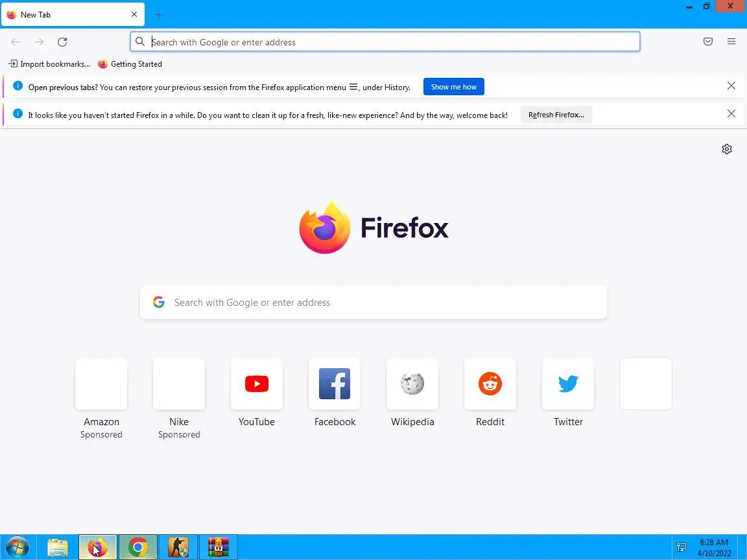Click the network icon in the system tray
This screenshot has height=560, width=747.
pos(682,547)
